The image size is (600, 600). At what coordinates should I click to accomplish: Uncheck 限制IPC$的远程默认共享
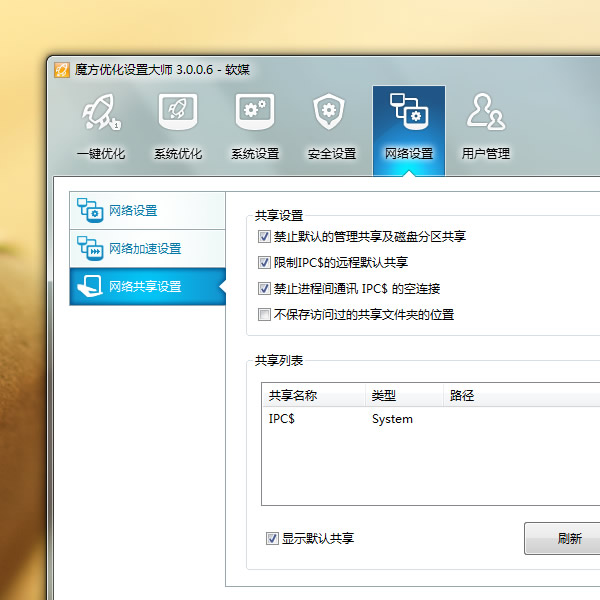point(264,262)
